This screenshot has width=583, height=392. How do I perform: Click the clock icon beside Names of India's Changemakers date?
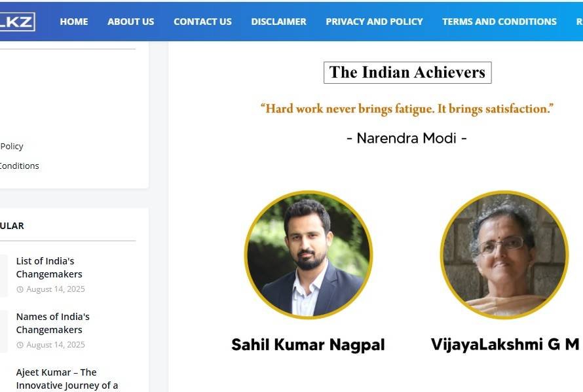[20, 344]
